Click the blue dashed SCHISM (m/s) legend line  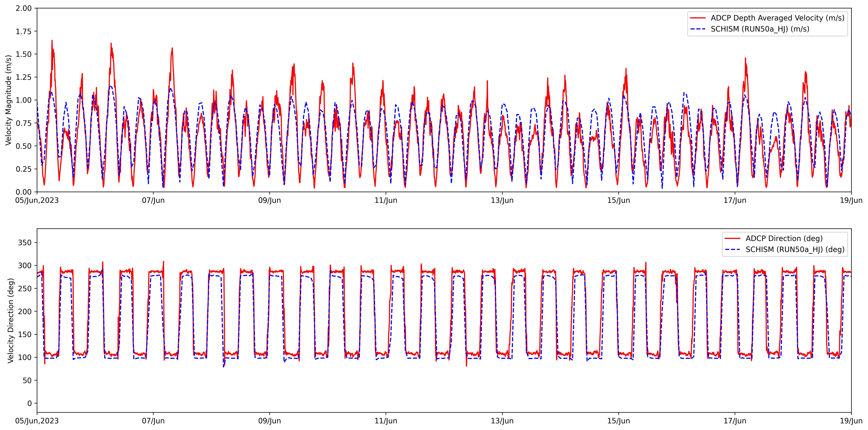[x=698, y=29]
